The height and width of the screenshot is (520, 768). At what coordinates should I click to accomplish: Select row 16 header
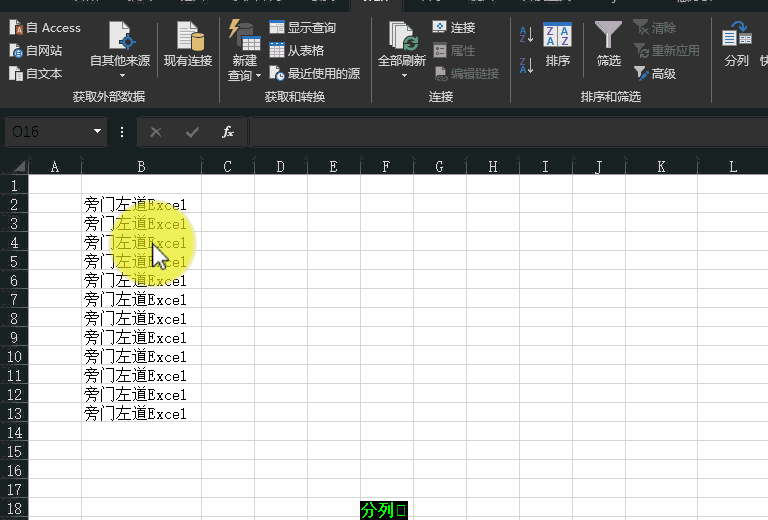(14, 471)
